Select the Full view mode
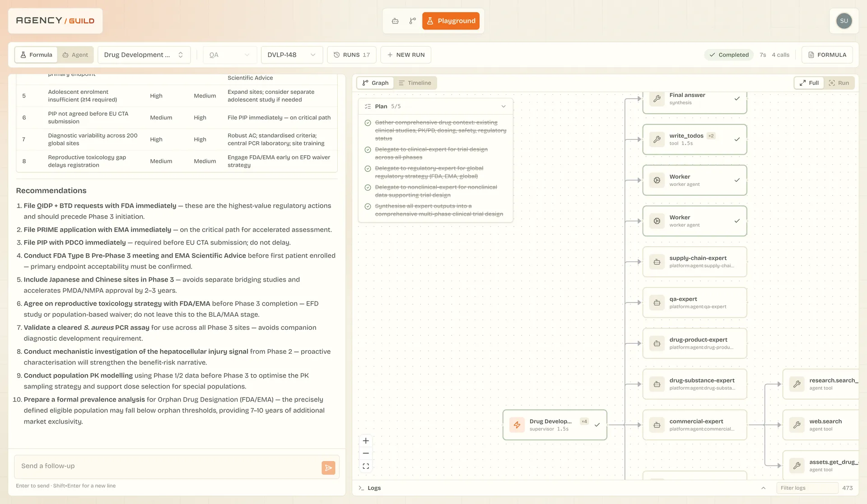The height and width of the screenshot is (504, 867). click(809, 83)
